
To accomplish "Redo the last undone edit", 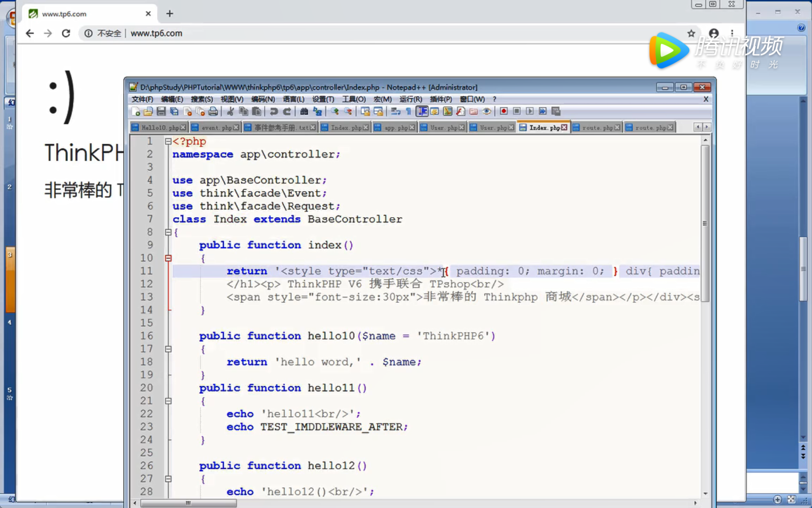I will click(287, 112).
